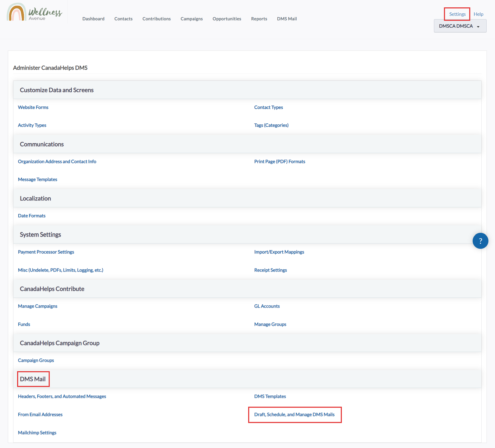Image resolution: width=495 pixels, height=448 pixels.
Task: Open Print Page (PDF) Formats
Action: click(280, 162)
